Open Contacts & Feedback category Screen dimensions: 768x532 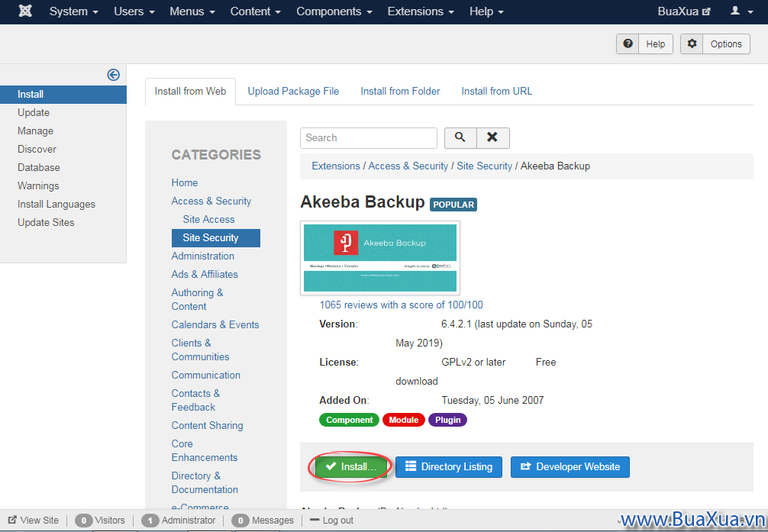[x=195, y=400]
